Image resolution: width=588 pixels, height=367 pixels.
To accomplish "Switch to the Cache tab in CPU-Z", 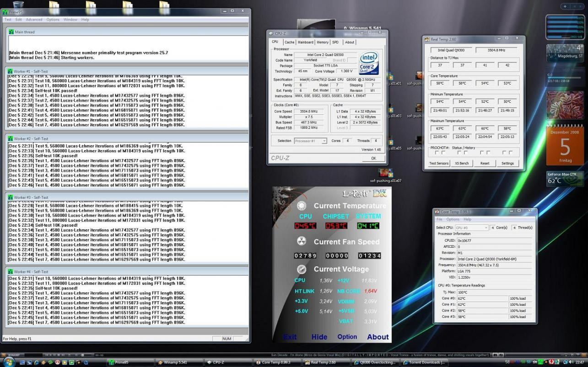I will 289,42.
